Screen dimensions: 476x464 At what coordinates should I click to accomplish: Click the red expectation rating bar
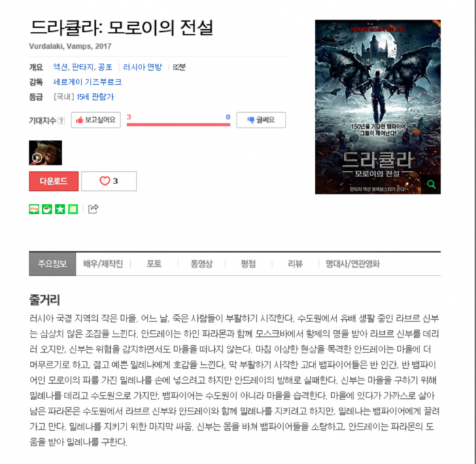click(x=178, y=124)
